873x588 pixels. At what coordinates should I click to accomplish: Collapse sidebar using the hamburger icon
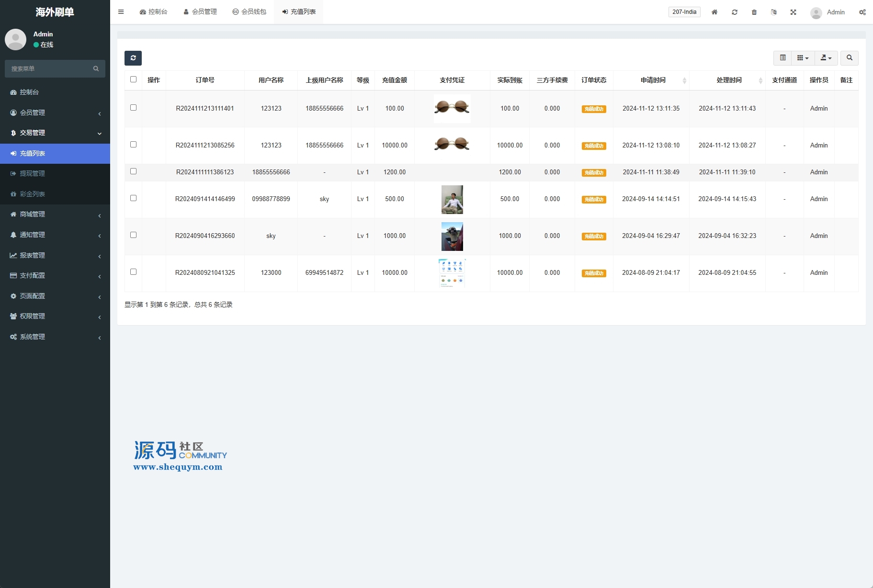click(121, 12)
